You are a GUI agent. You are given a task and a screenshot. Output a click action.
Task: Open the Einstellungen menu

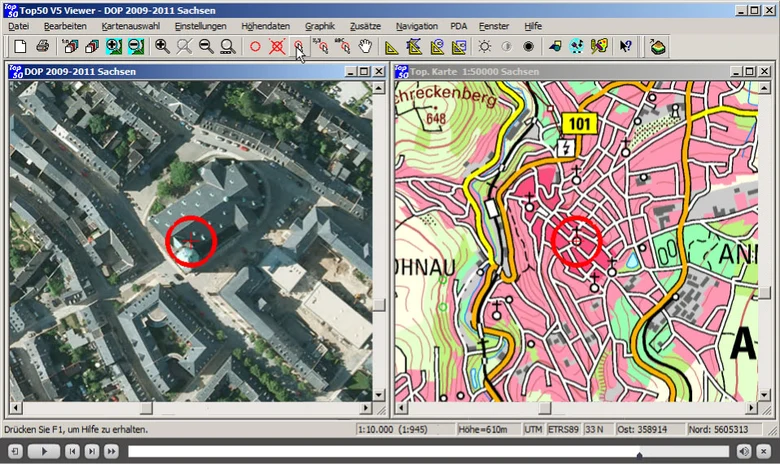[200, 26]
